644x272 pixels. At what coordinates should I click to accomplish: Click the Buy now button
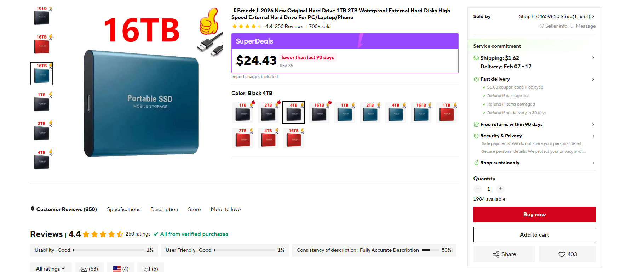tap(534, 215)
